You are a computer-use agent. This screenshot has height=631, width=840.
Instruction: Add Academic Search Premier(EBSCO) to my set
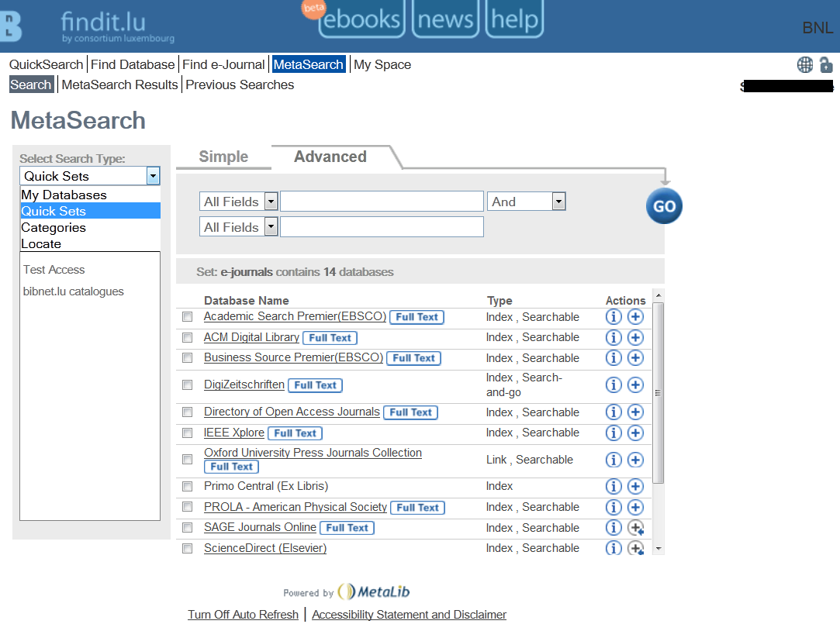click(x=635, y=317)
